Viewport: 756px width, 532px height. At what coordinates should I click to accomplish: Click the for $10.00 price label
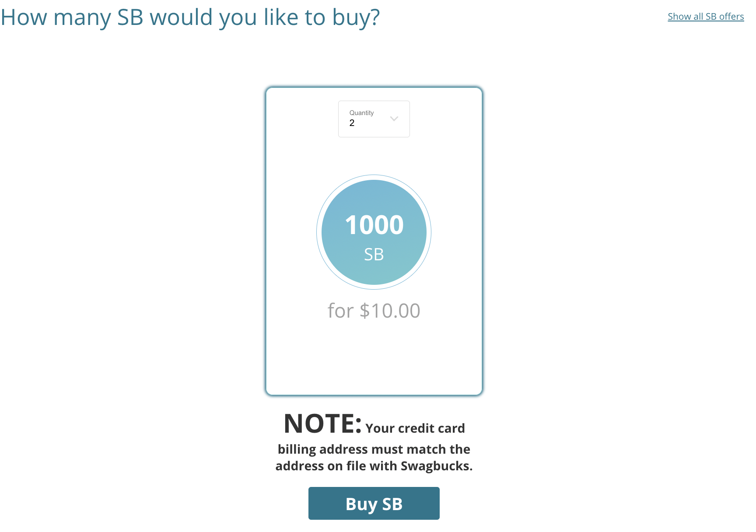[x=374, y=311]
